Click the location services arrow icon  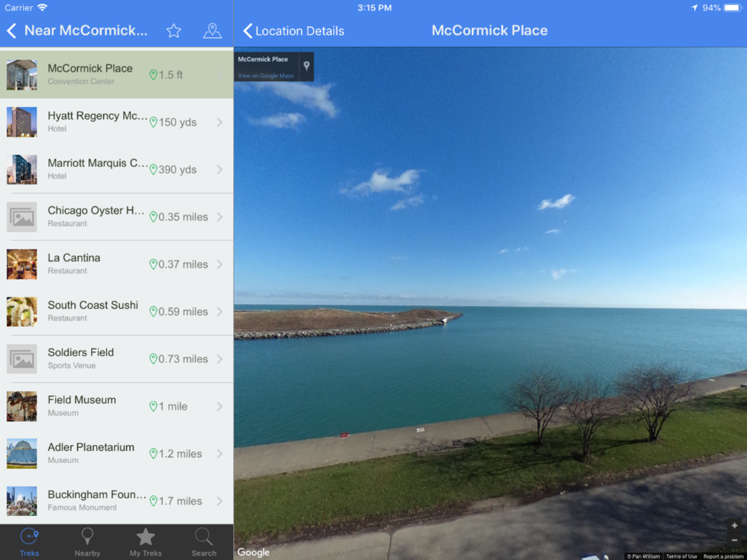tap(695, 7)
